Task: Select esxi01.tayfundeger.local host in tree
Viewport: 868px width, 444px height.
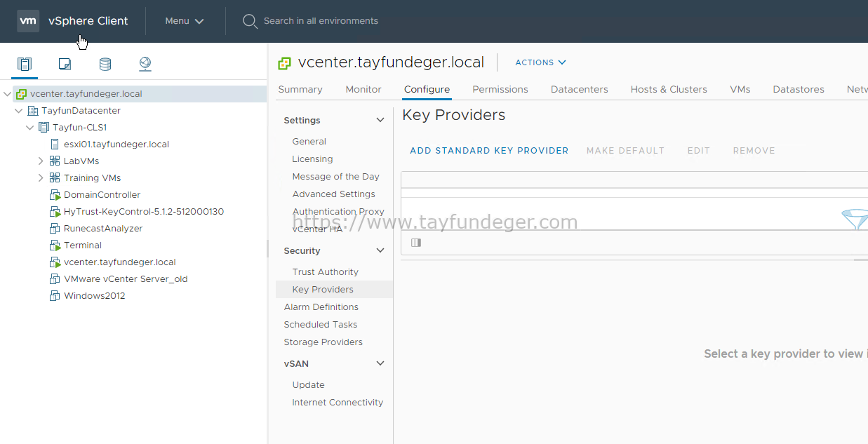Action: coord(116,144)
